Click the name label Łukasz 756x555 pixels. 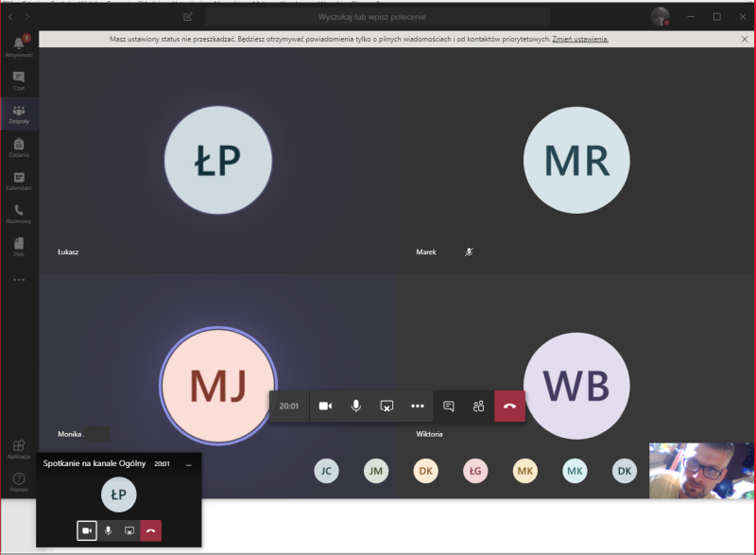point(68,252)
